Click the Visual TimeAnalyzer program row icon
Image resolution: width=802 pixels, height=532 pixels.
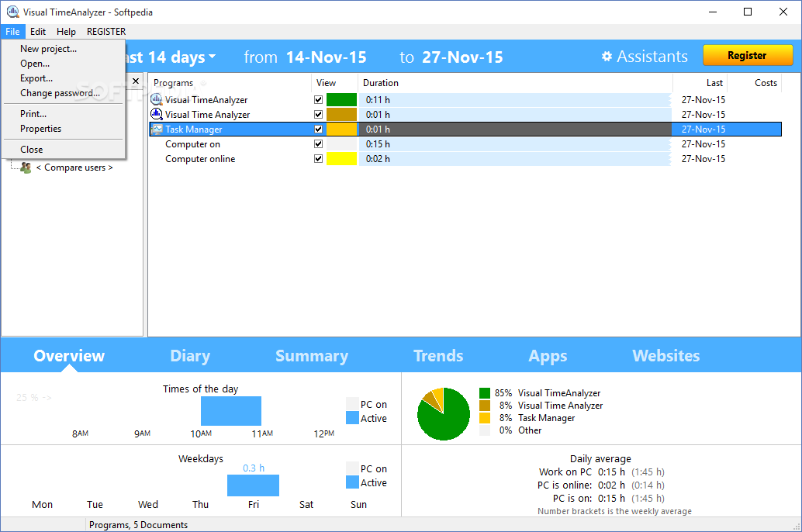tap(157, 100)
